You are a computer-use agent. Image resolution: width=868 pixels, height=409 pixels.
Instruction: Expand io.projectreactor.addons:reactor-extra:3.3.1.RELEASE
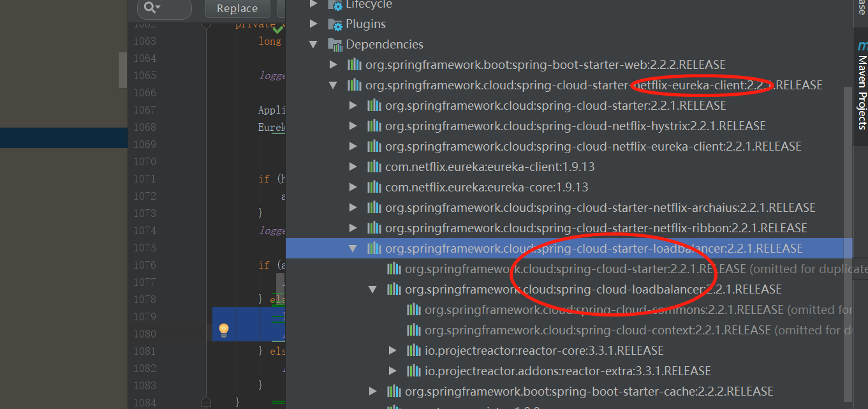click(x=394, y=371)
